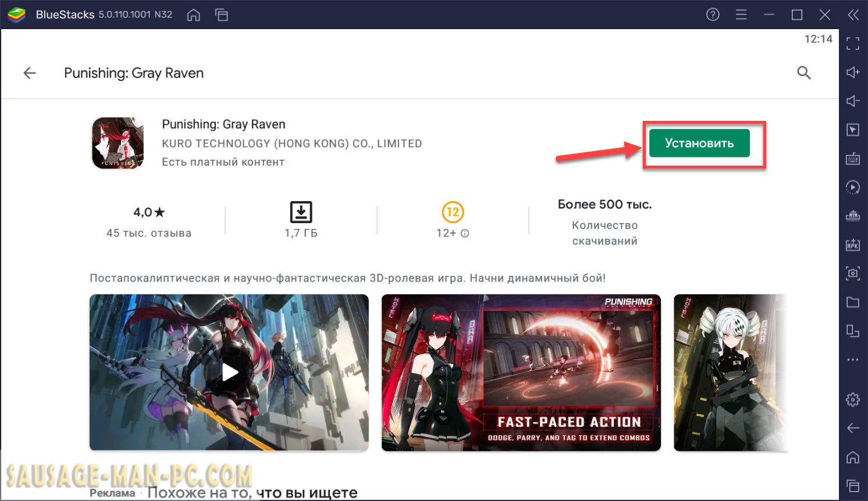Viewport: 868px width, 501px height.
Task: Click the BlueStacks logo in the title bar
Action: (x=16, y=15)
